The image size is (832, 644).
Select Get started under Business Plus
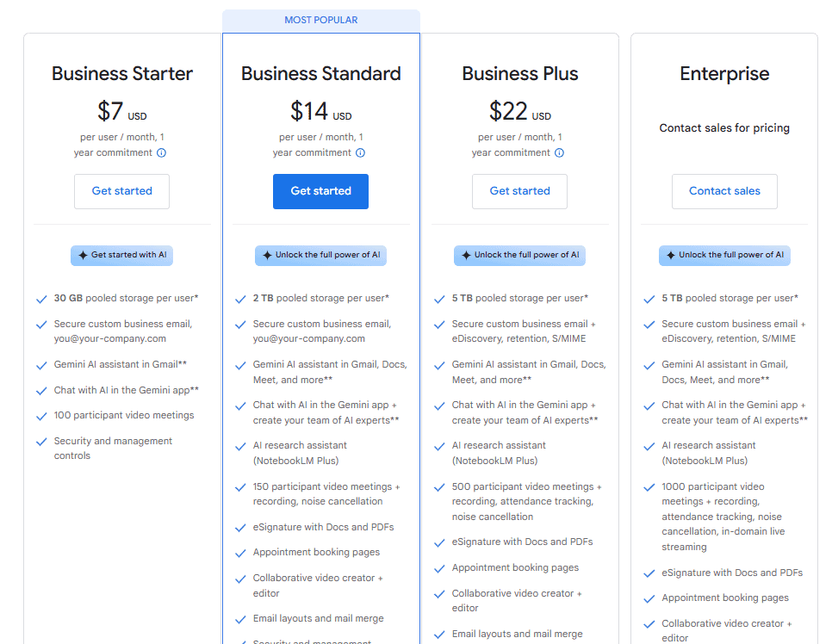pos(519,191)
